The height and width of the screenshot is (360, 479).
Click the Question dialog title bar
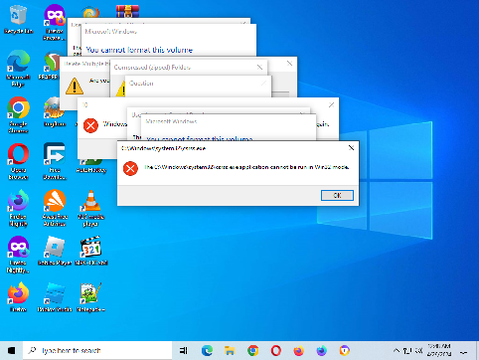point(198,83)
